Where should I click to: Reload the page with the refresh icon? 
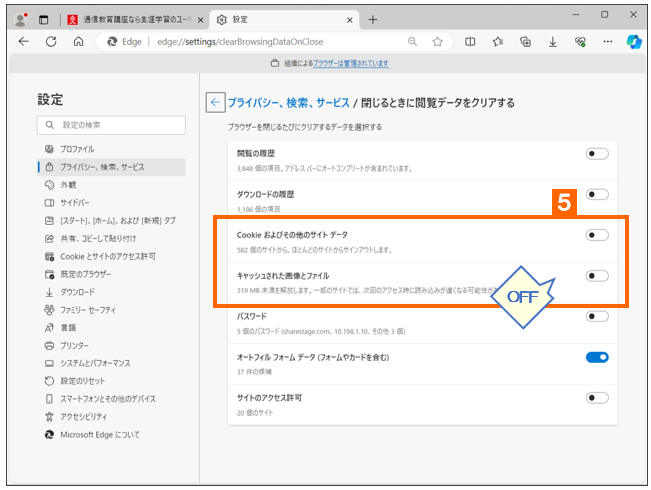point(51,42)
